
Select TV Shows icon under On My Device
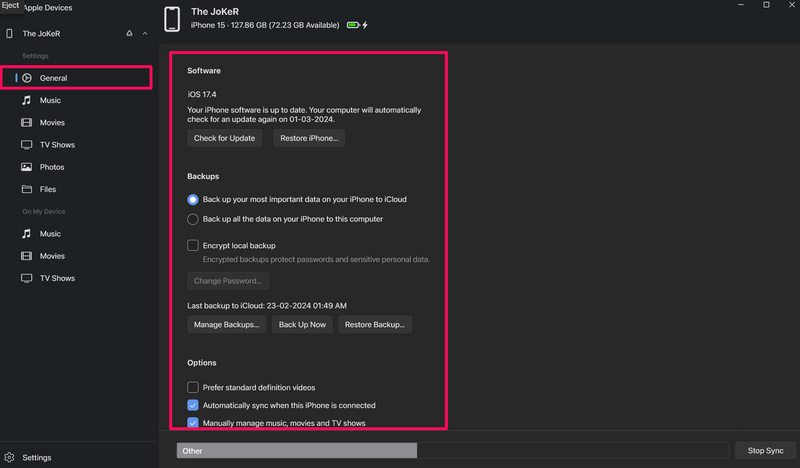[27, 278]
